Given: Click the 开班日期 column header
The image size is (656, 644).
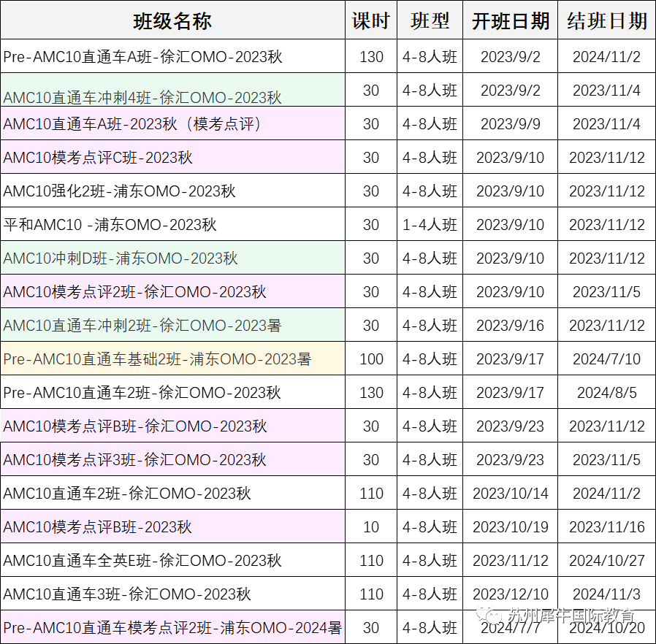Looking at the screenshot, I should click(x=510, y=20).
